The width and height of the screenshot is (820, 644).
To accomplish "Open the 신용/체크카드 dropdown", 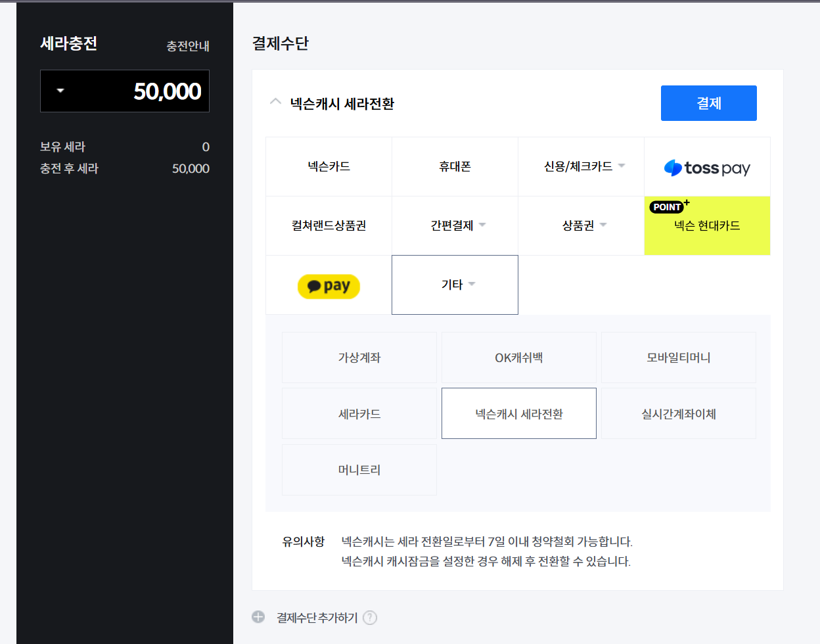I will click(581, 167).
